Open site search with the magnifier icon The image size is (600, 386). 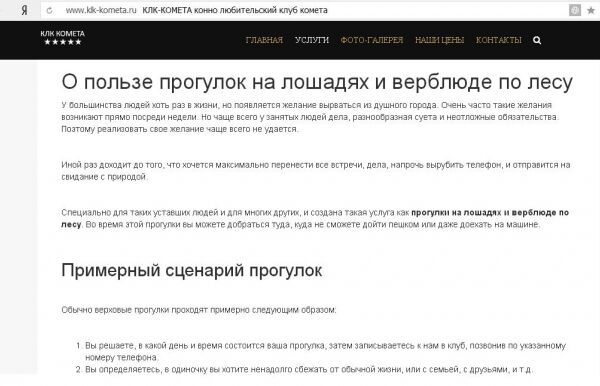tap(537, 40)
